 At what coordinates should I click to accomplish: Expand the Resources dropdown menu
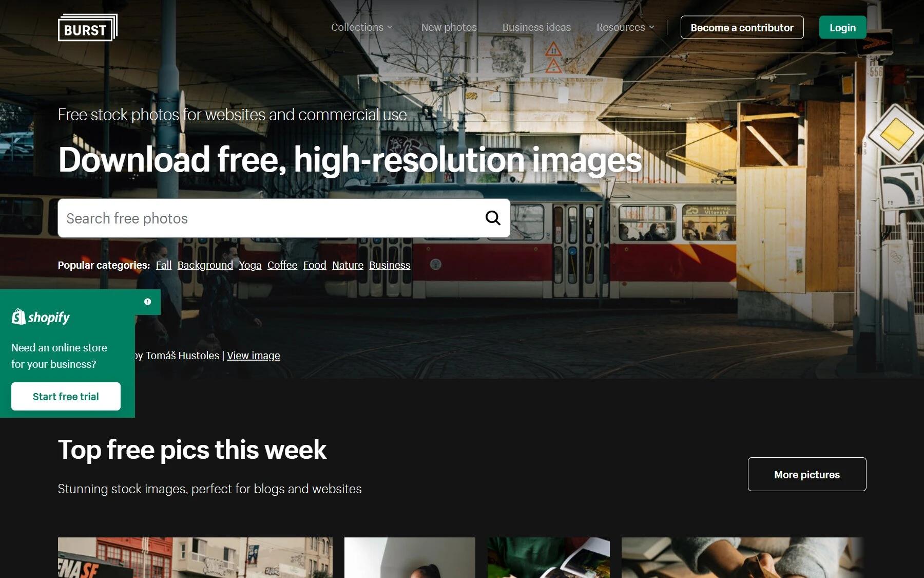(x=625, y=27)
